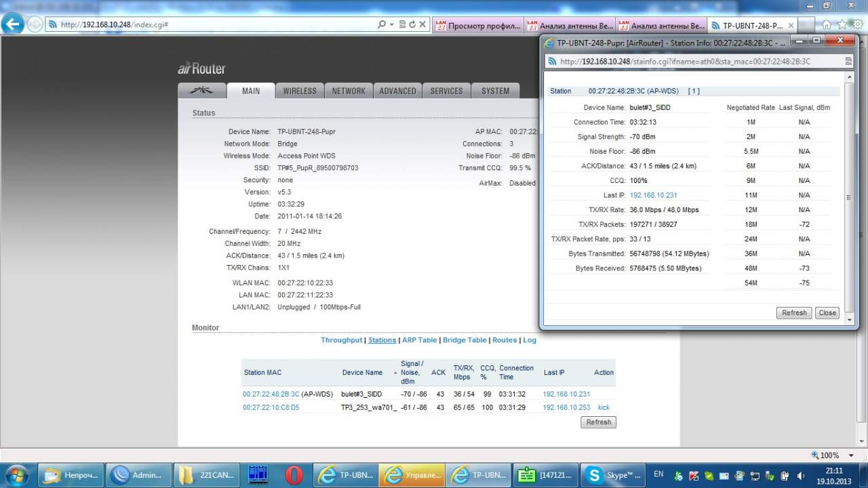The width and height of the screenshot is (868, 488).
Task: Kick the TP3_253_wa701 station
Action: (x=604, y=407)
